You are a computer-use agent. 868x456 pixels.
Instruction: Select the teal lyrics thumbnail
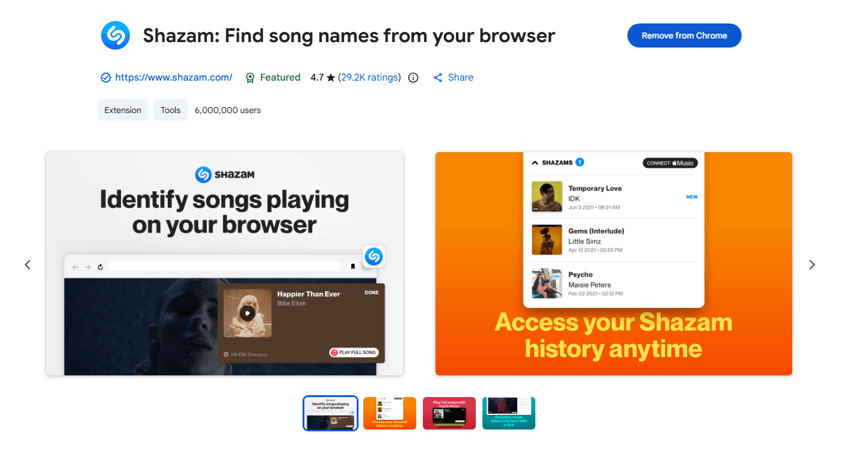point(509,413)
